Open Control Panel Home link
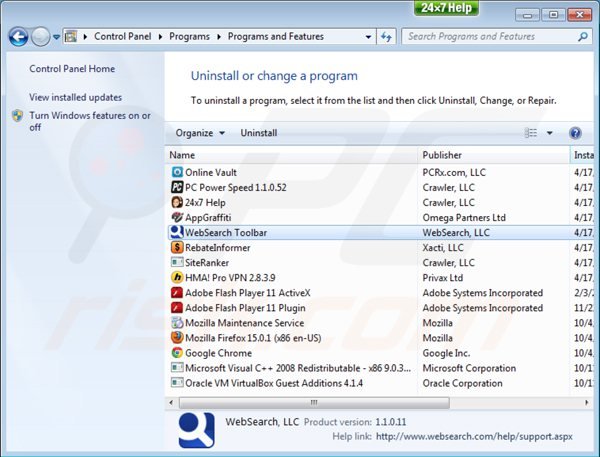Image resolution: width=600 pixels, height=457 pixels. coord(72,69)
